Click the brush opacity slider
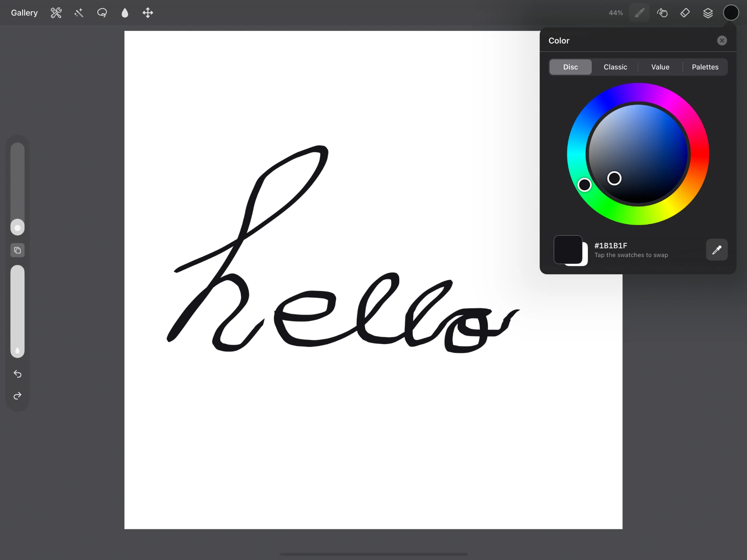The height and width of the screenshot is (560, 747). (x=18, y=311)
